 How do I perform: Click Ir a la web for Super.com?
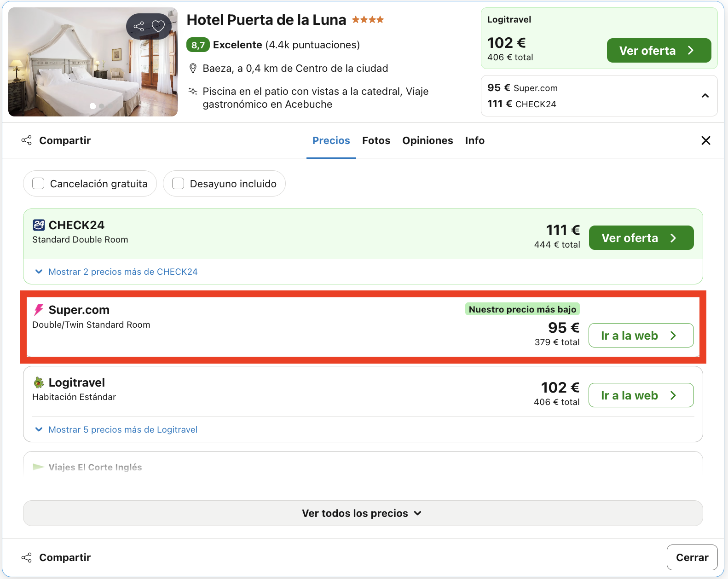point(641,336)
